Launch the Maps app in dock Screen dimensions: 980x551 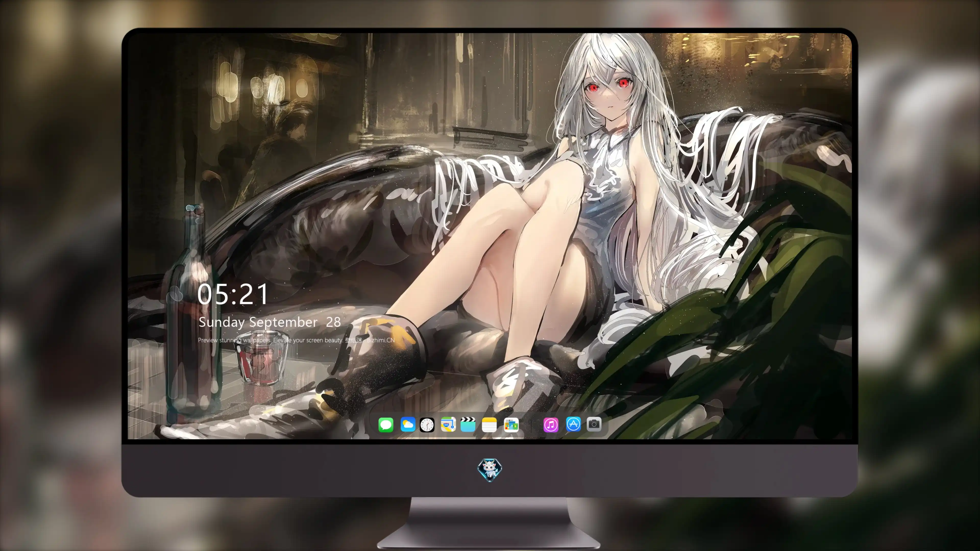[x=448, y=424]
